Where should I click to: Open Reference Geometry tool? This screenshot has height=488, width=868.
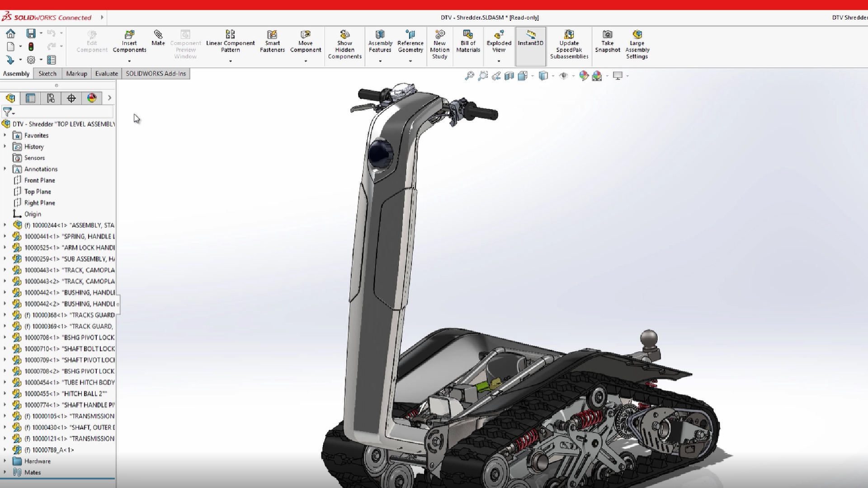click(x=410, y=42)
